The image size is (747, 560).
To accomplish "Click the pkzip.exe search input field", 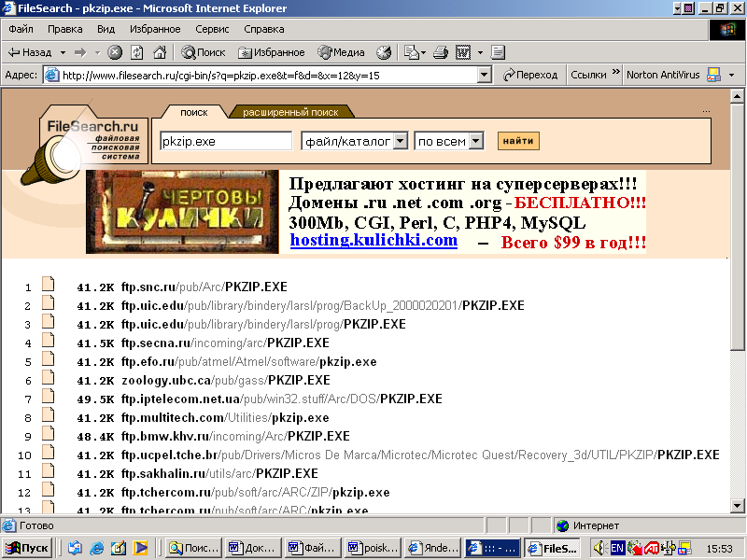I will tap(226, 141).
